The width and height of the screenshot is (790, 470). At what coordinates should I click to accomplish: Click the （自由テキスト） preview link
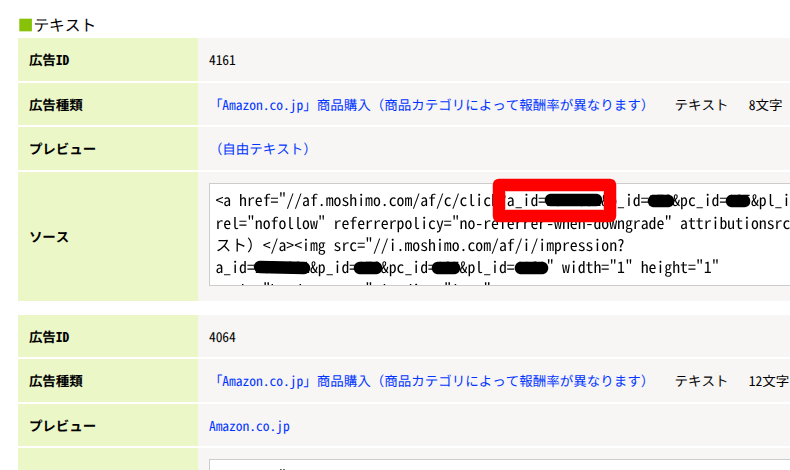point(262,149)
